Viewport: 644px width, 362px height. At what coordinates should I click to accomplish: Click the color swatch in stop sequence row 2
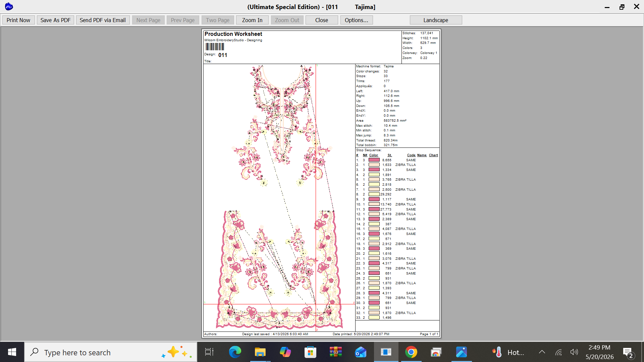pyautogui.click(x=374, y=165)
